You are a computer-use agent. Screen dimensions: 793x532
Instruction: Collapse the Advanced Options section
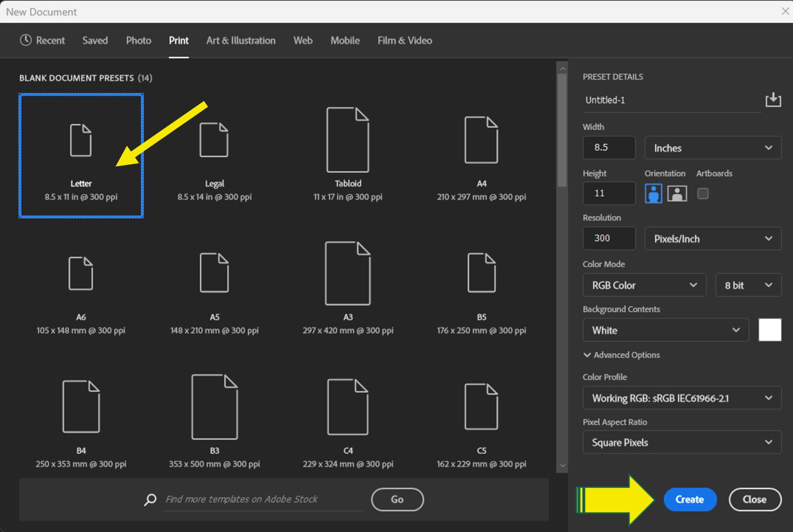point(621,355)
